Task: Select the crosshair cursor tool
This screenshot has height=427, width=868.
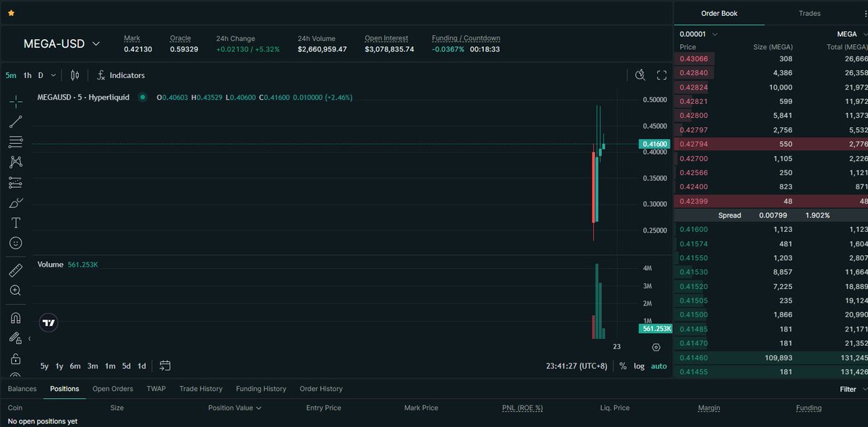Action: (x=15, y=101)
